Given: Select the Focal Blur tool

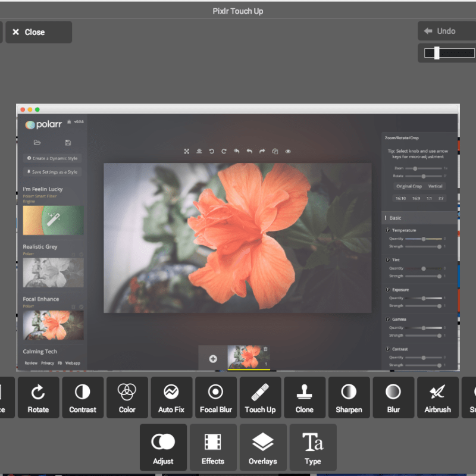Looking at the screenshot, I should [x=216, y=397].
